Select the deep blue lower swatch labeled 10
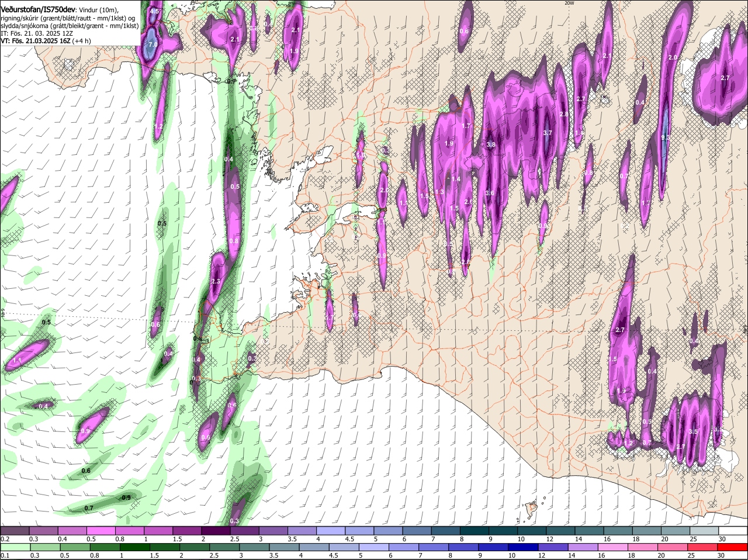This screenshot has width=748, height=560. [524, 547]
